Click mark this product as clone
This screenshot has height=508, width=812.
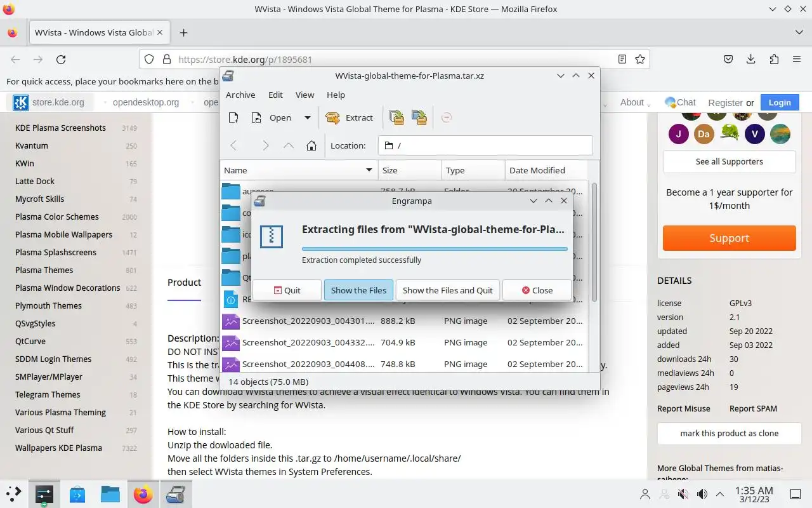pyautogui.click(x=730, y=433)
